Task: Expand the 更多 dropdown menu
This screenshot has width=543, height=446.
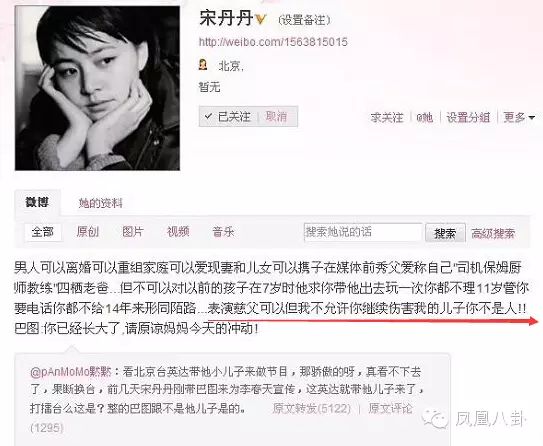Action: pos(519,117)
